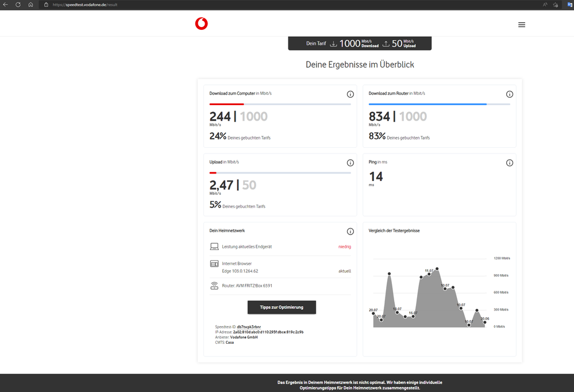Viewport: 574px width, 392px height.
Task: Click the router icon beside AVM FRITZ!Box 6591
Action: [x=214, y=285]
